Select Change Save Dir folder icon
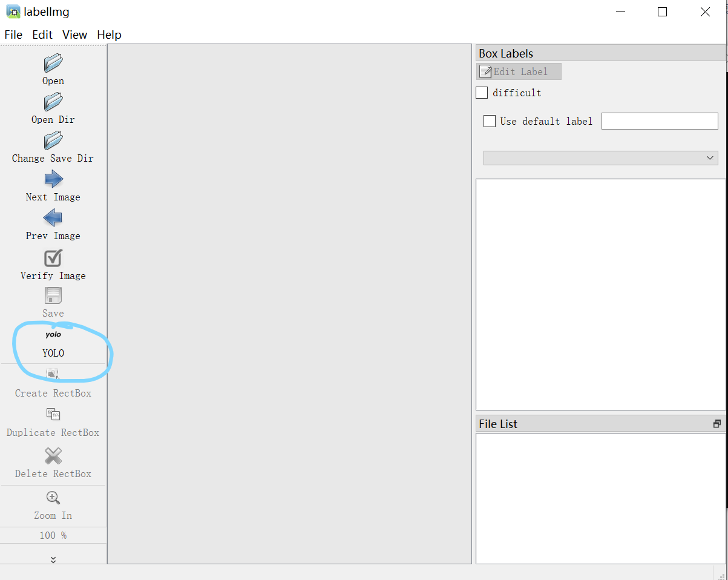 [53, 140]
